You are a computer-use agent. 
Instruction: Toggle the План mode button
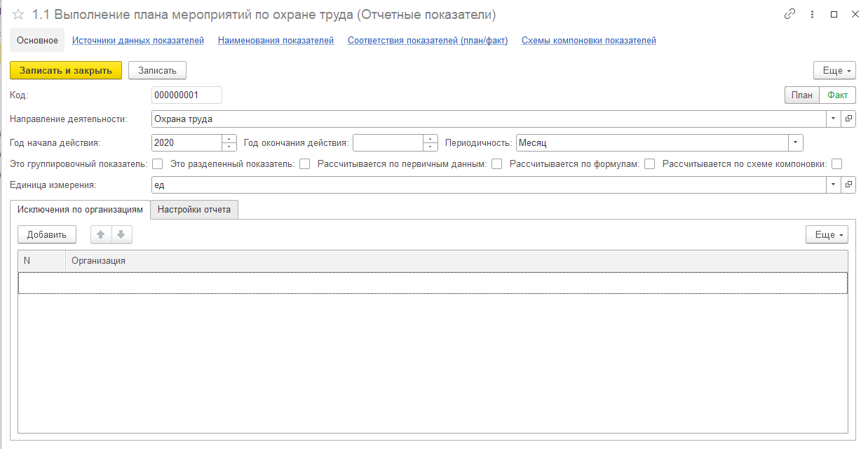click(801, 95)
